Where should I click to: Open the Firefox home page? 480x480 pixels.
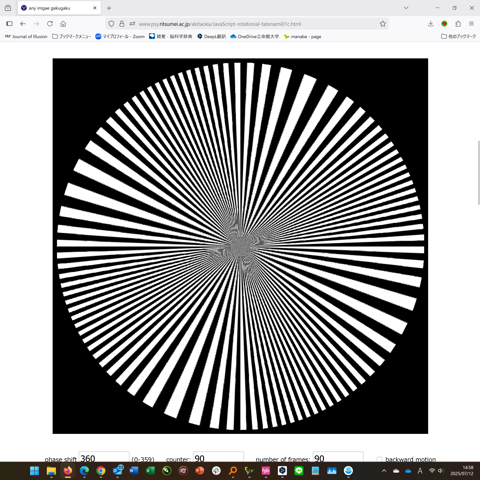pos(63,24)
